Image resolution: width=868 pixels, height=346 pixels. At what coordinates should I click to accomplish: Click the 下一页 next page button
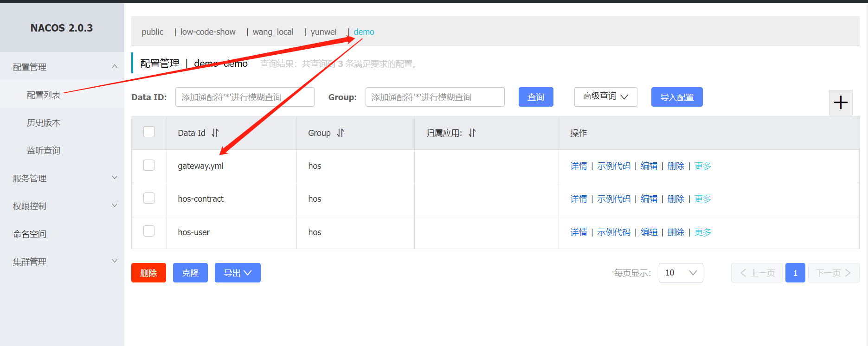tap(834, 273)
